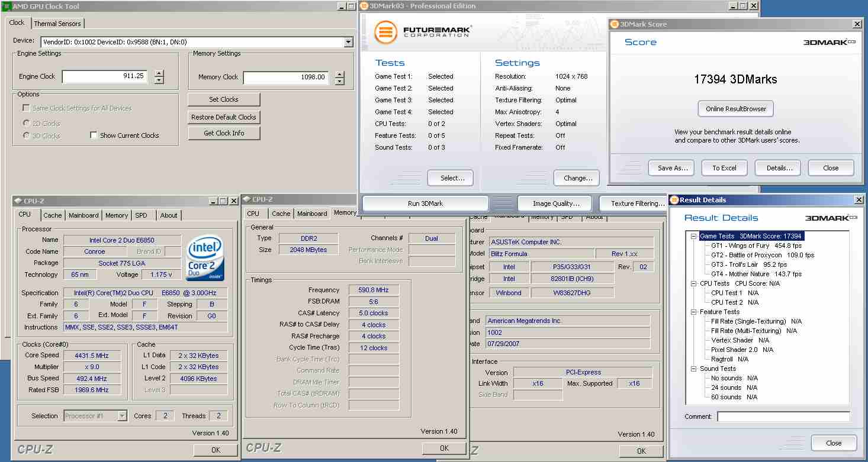The height and width of the screenshot is (462, 868).
Task: Collapse the Feature Tests tree node
Action: 693,312
